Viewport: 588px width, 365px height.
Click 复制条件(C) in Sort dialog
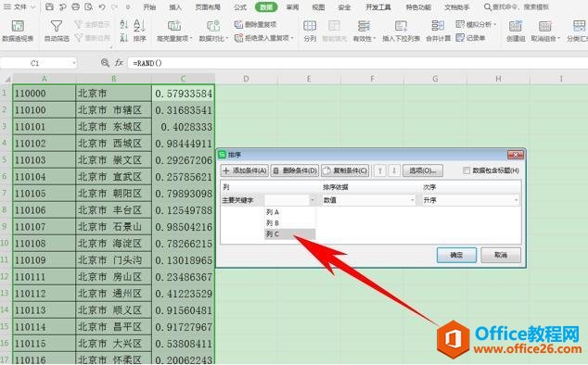(345, 170)
